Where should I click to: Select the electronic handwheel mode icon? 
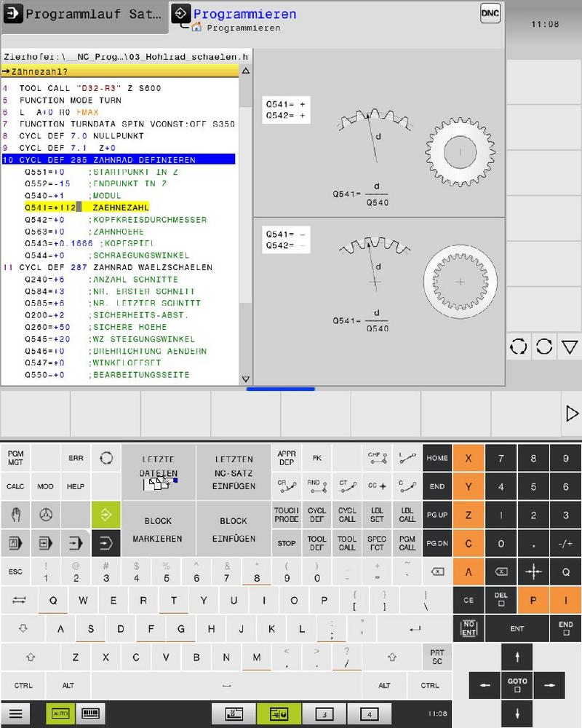point(45,515)
